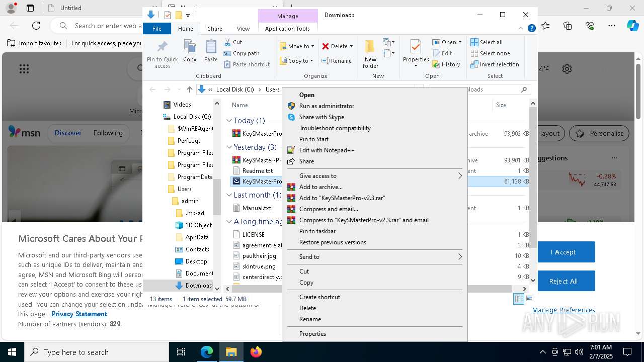644x362 pixels.
Task: Select Manual.txt file
Action: pyautogui.click(x=257, y=208)
